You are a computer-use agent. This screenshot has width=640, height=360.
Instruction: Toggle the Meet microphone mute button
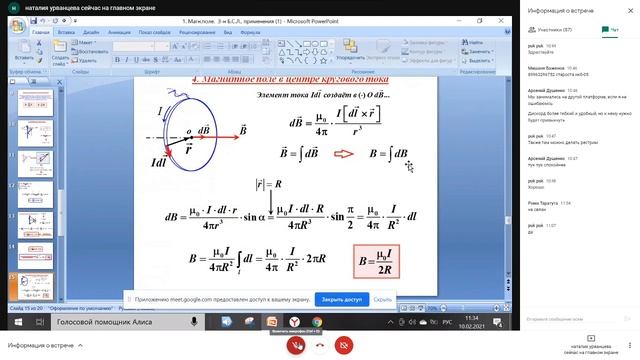tap(296, 345)
